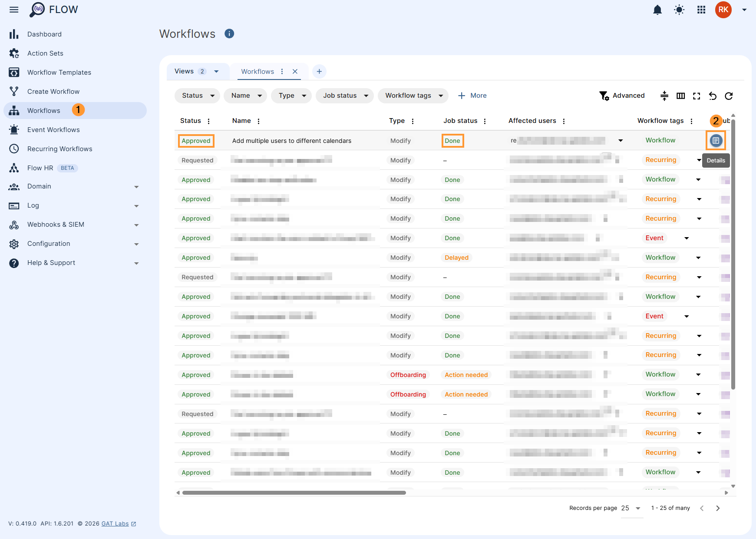Image resolution: width=756 pixels, height=539 pixels.
Task: Enter fullscreen table view
Action: pyautogui.click(x=697, y=96)
